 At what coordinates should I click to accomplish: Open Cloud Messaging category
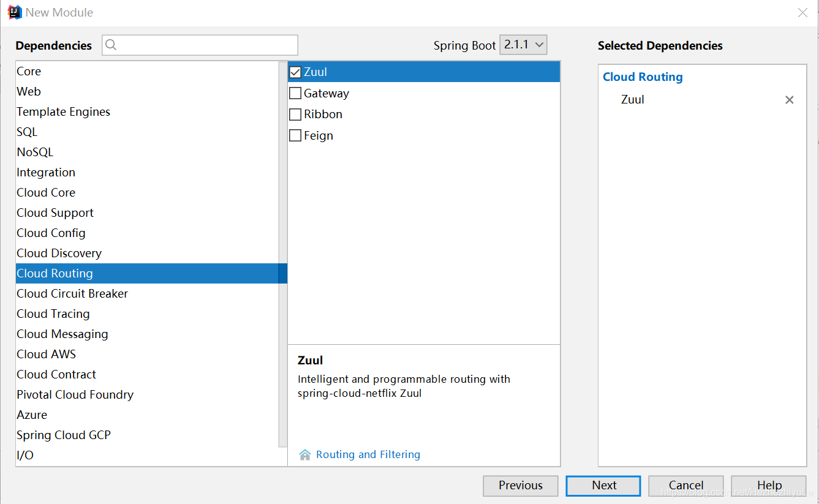147,334
